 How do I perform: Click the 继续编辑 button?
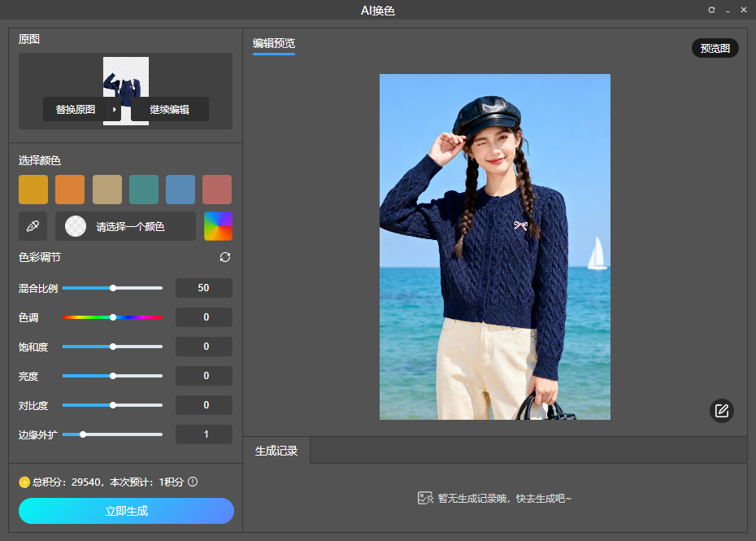pyautogui.click(x=169, y=109)
